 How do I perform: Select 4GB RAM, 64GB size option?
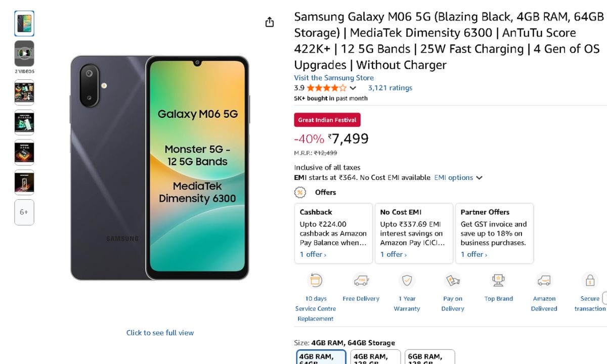coord(321,357)
